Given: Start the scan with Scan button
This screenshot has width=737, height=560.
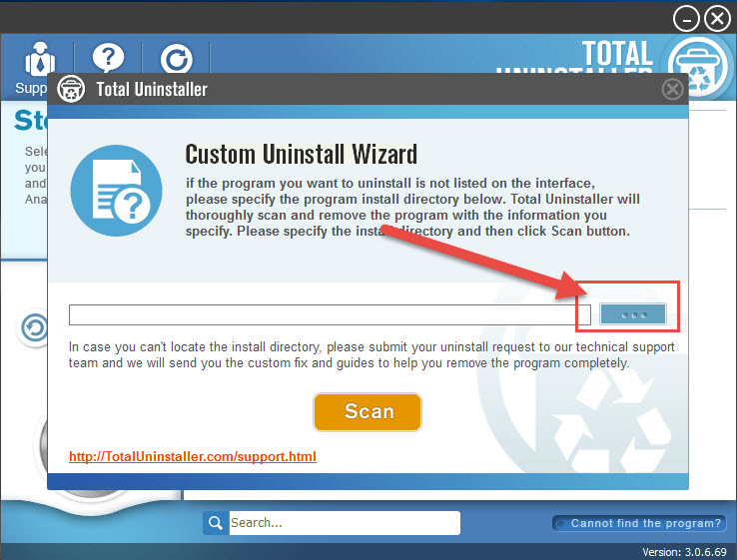Looking at the screenshot, I should click(368, 411).
